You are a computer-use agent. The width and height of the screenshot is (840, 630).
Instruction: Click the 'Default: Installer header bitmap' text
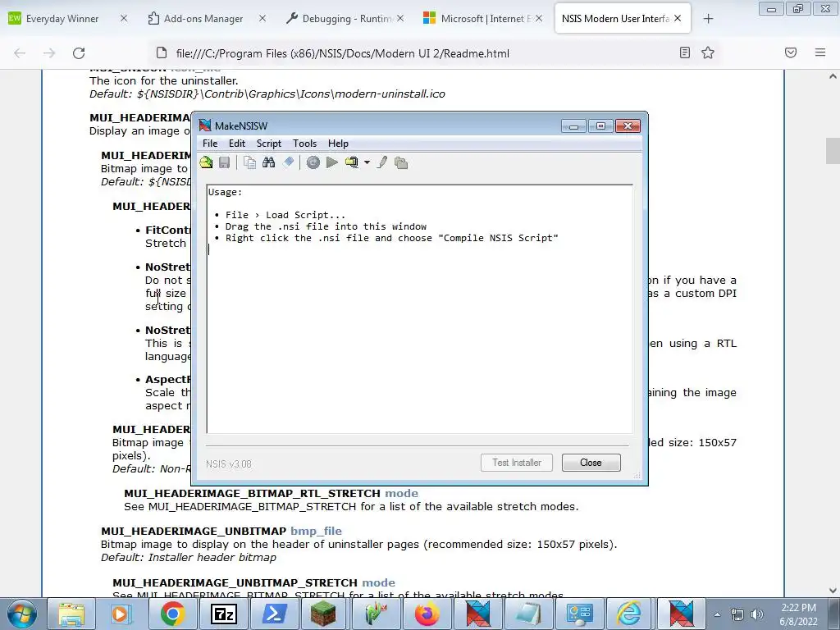click(189, 557)
